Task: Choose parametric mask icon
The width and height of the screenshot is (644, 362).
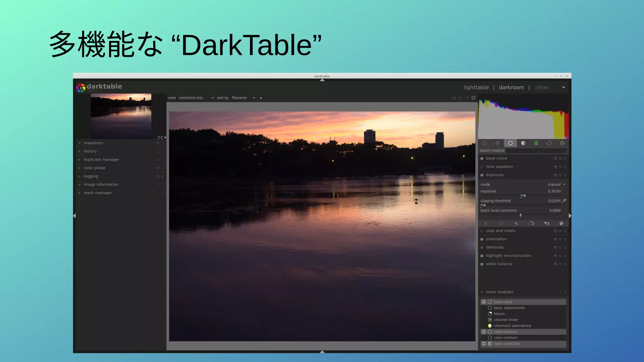Action: pos(531,223)
